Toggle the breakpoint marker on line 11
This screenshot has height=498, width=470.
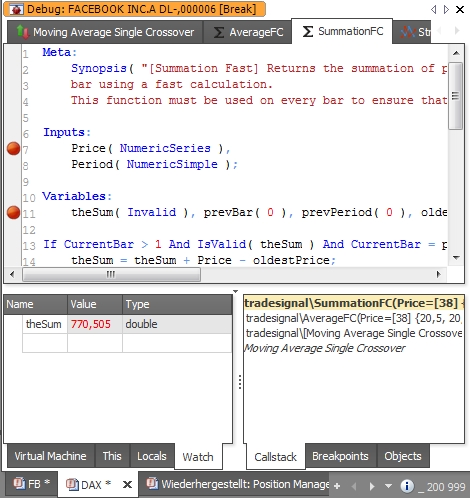point(13,212)
